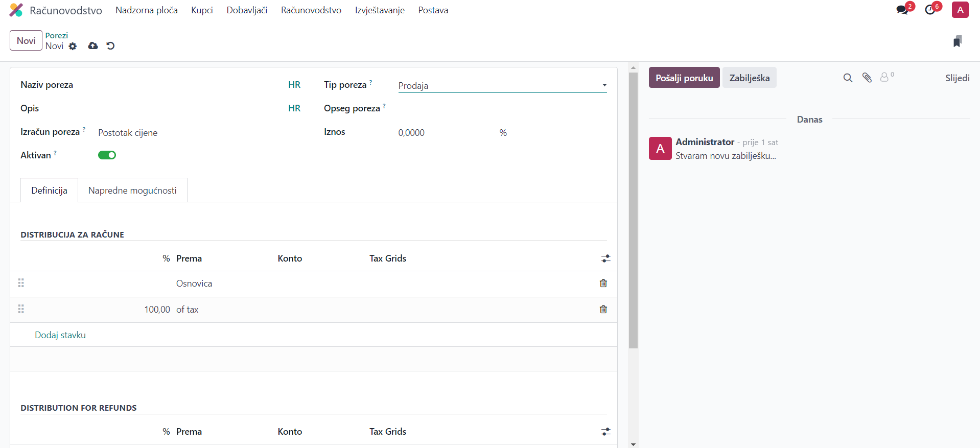Toggle the Aktivan switch off

(107, 155)
